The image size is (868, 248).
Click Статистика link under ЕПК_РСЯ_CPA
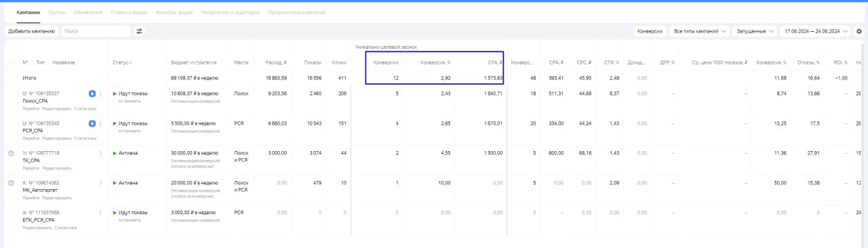[66, 228]
